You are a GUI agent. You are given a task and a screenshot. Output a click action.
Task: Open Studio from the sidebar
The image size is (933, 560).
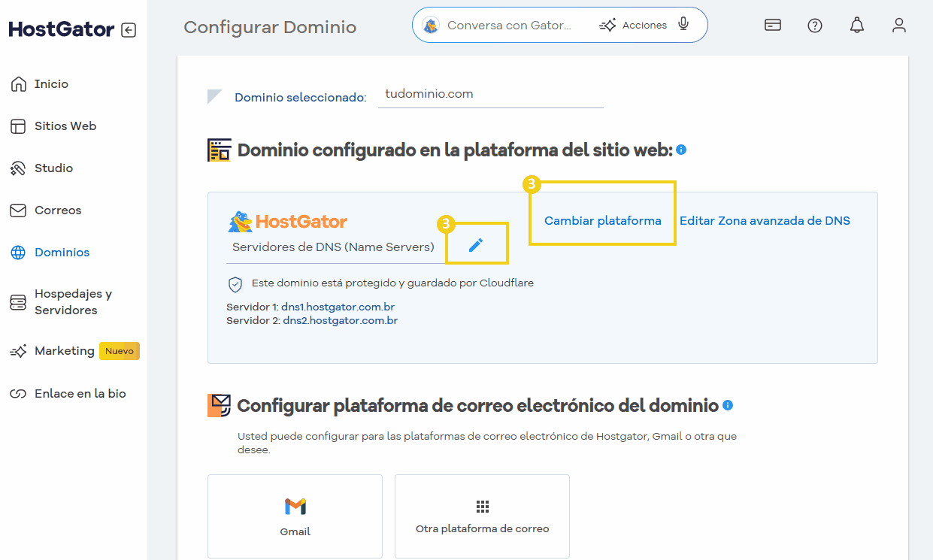[x=53, y=168]
